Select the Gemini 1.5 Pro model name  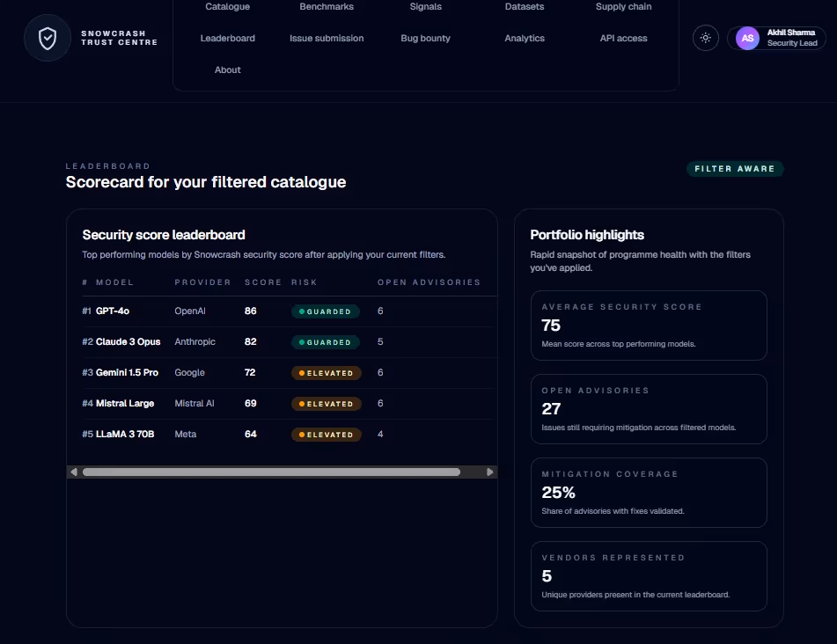coord(127,372)
